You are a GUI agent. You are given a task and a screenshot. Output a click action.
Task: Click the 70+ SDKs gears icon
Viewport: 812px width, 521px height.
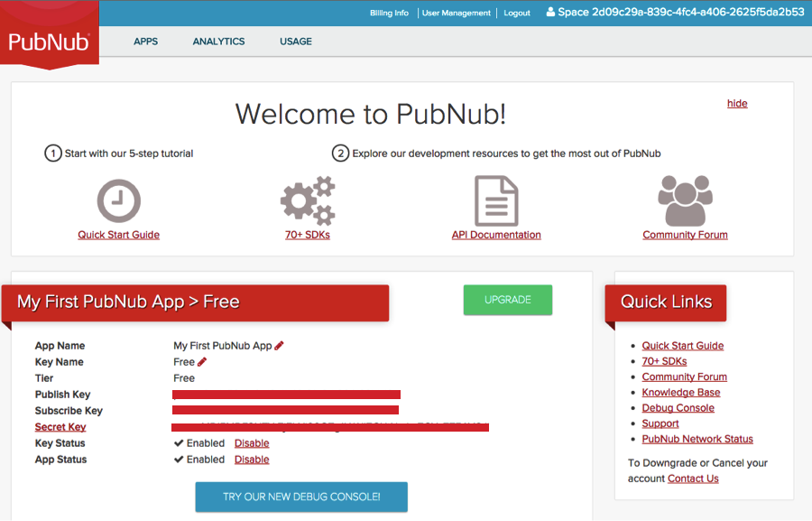[x=308, y=200]
